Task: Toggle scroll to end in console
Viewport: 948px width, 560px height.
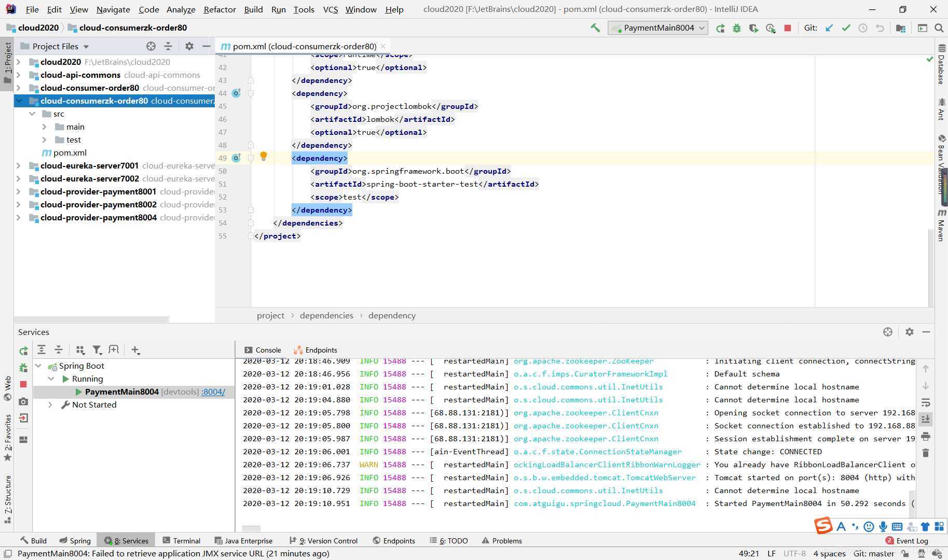Action: (x=926, y=419)
